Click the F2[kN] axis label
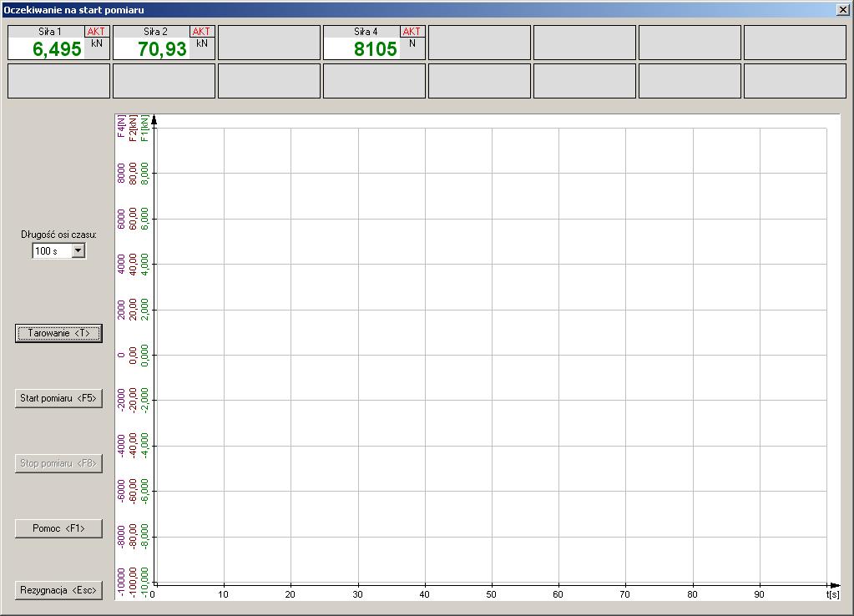Image resolution: width=854 pixels, height=616 pixels. [x=133, y=128]
